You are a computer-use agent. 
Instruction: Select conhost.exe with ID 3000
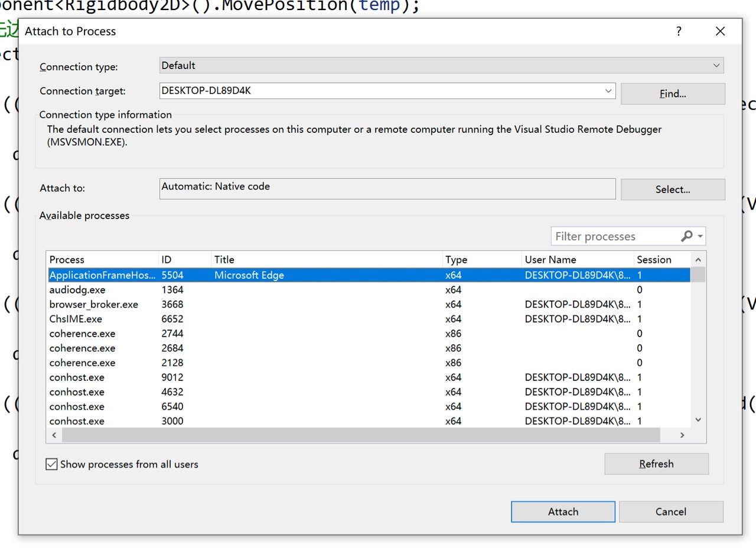[369, 421]
